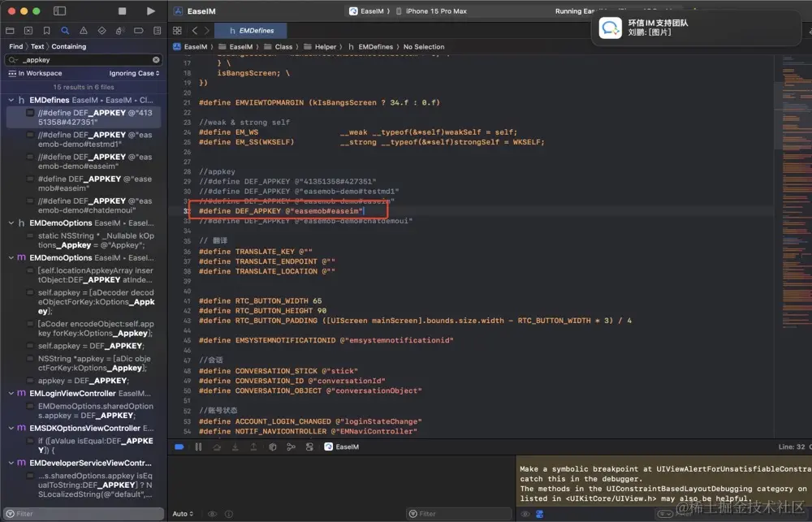Click Helper folder in breadcrumb bar
The image size is (812, 522).
[320, 46]
